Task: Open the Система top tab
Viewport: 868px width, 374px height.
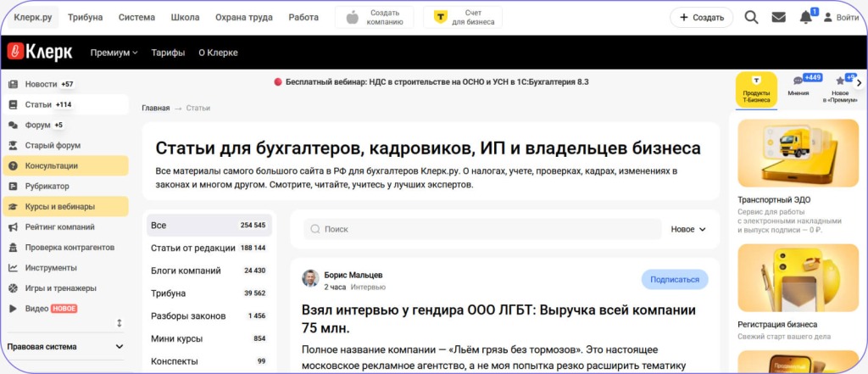Action: 136,17
